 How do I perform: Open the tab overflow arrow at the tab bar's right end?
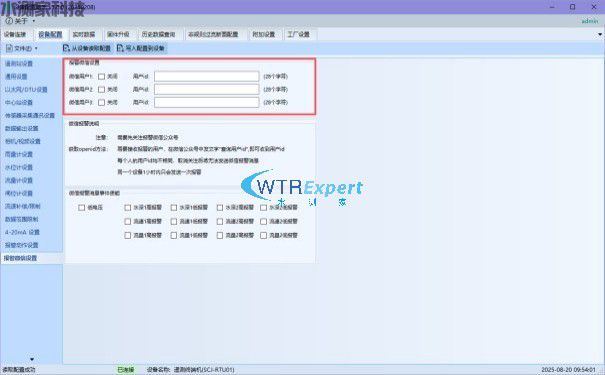600,34
